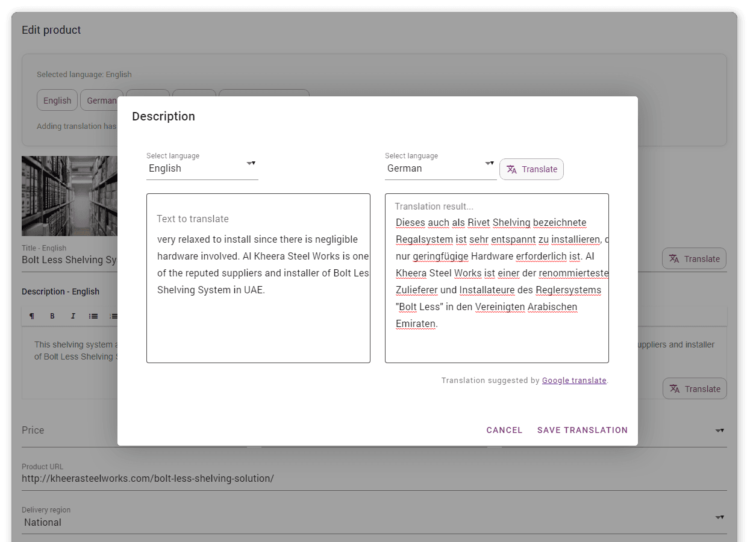Expand the Delivery region dropdown
Viewport: 756px width, 542px height.
click(719, 518)
